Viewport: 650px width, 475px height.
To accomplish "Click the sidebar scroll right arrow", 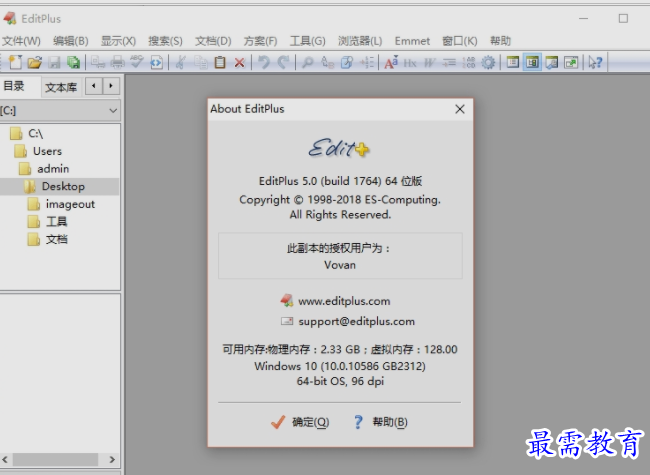I will [x=112, y=459].
